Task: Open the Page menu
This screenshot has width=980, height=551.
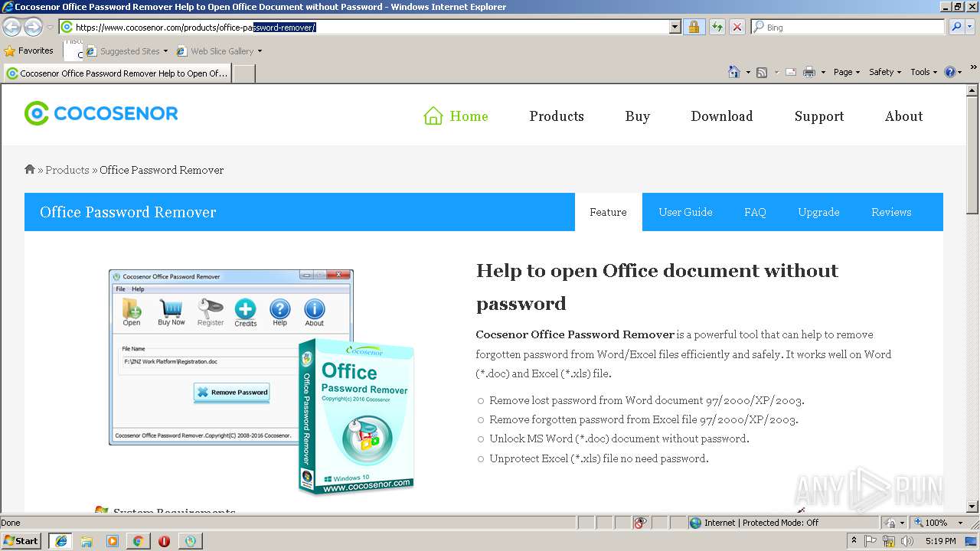Action: tap(846, 72)
